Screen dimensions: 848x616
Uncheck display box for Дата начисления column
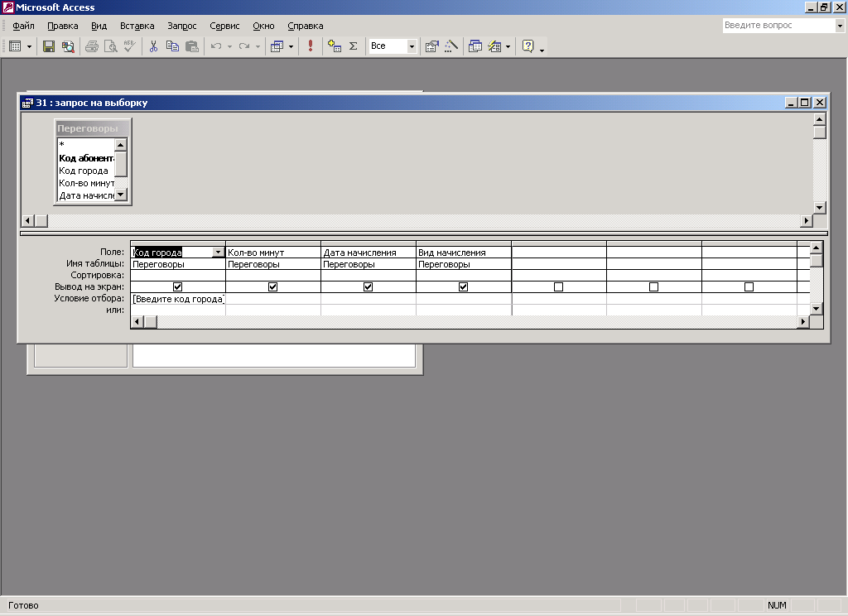click(368, 286)
